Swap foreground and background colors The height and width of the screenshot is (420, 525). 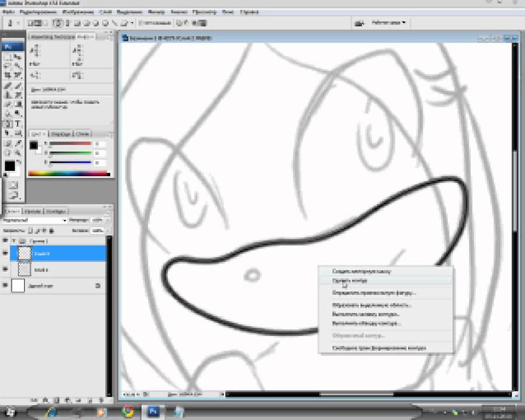[19, 162]
